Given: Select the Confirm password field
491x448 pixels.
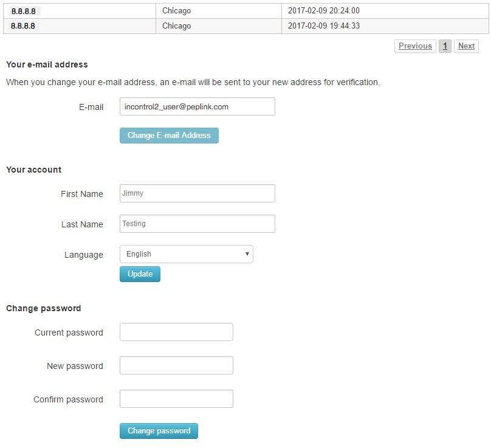Looking at the screenshot, I should (x=176, y=399).
